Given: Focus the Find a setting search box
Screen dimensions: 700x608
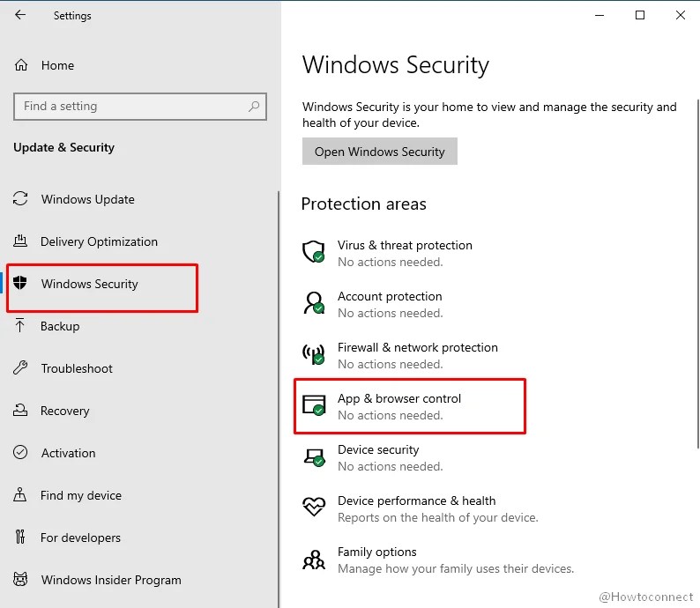Looking at the screenshot, I should (139, 106).
